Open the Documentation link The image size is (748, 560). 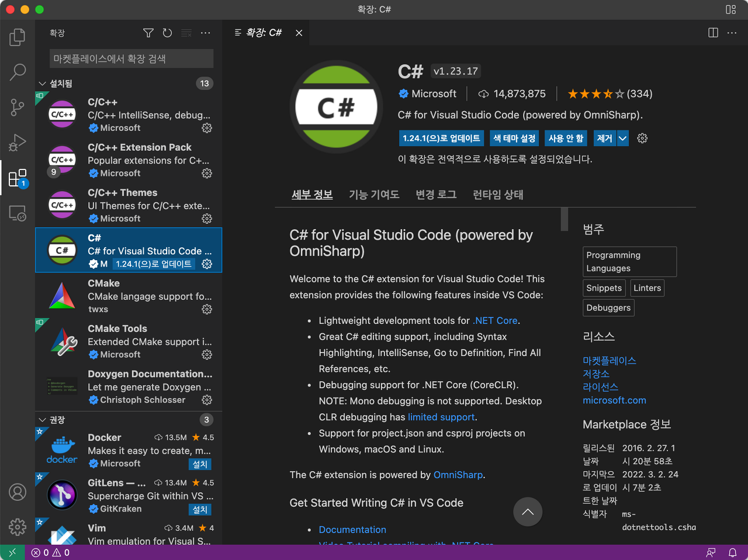[x=352, y=530]
